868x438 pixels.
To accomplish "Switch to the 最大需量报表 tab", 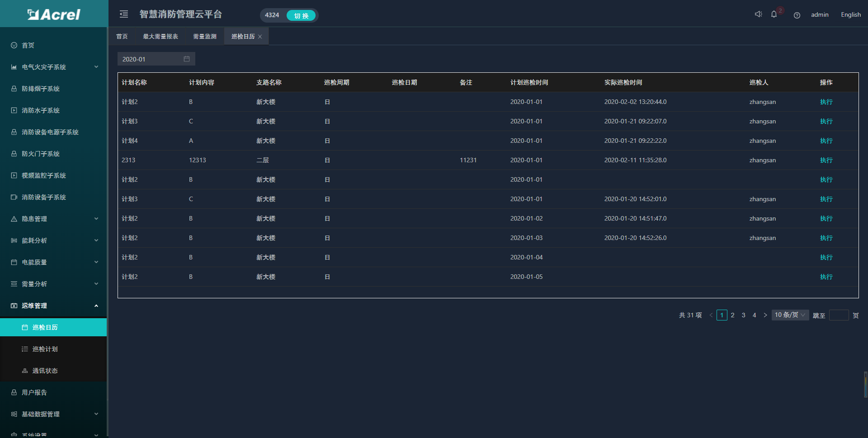I will click(x=160, y=37).
